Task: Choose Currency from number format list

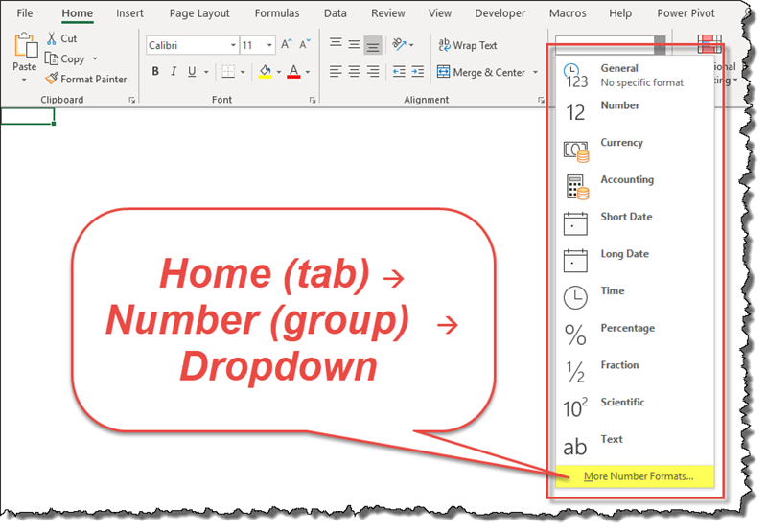Action: point(621,143)
